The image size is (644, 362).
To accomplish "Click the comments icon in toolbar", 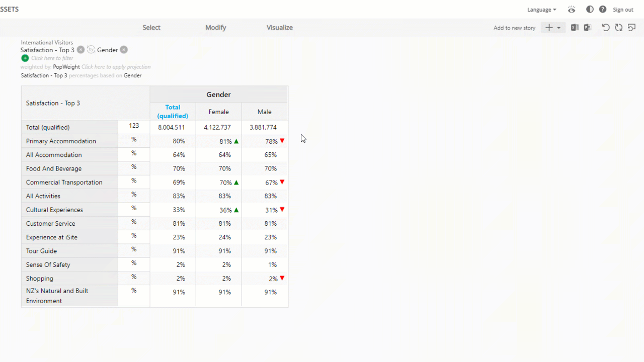I will point(631,28).
